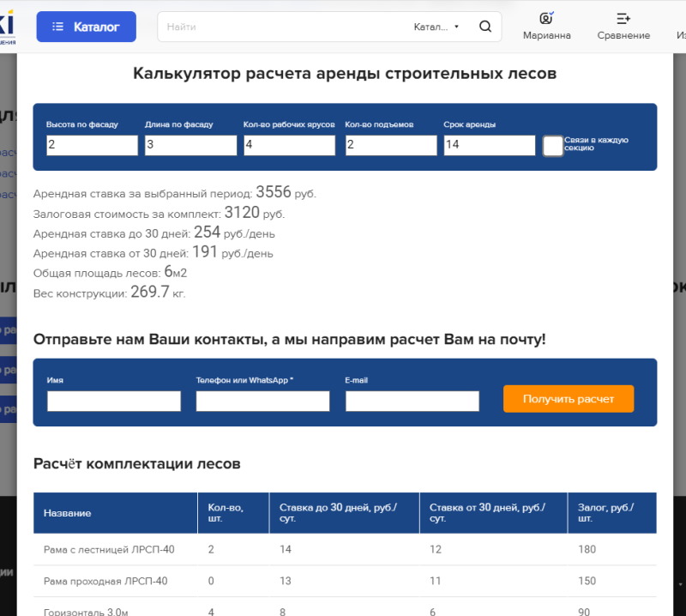Click the Найти search field
Screen dimensions: 686x616
283,27
